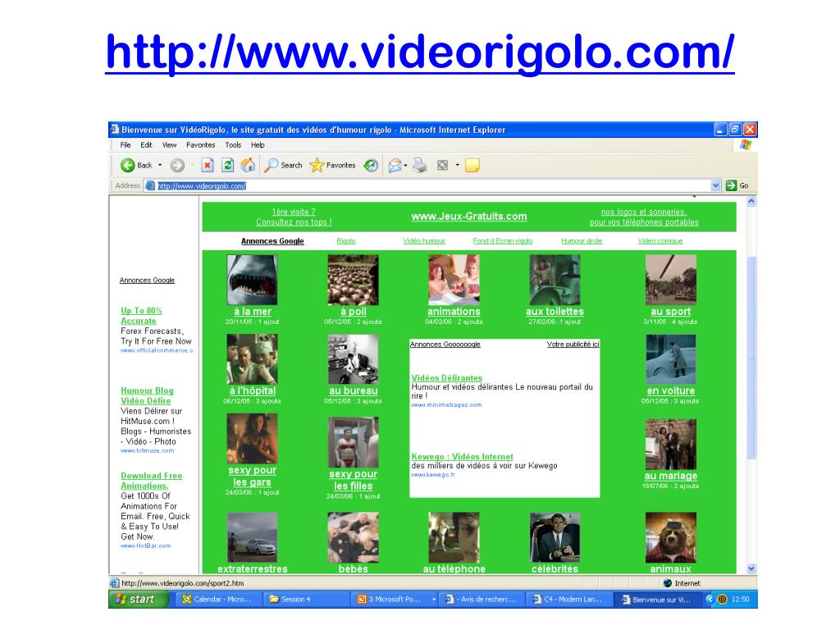Open the View menu
840x630 pixels.
click(x=169, y=144)
